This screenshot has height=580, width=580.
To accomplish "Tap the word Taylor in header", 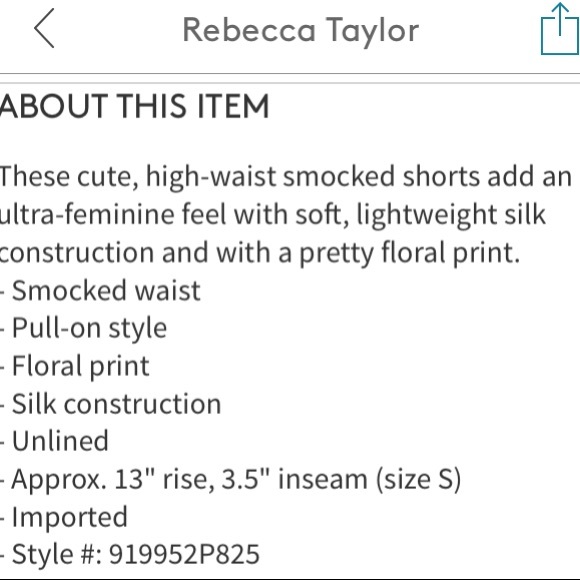I will (x=372, y=31).
